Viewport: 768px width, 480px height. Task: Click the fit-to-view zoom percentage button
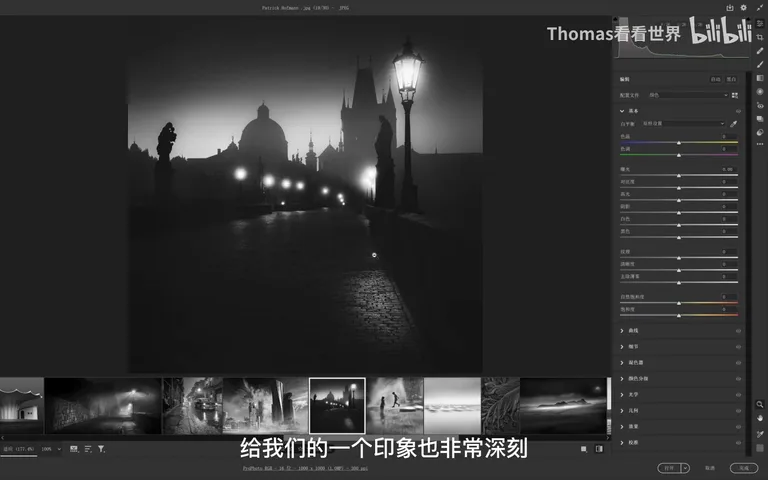[19, 449]
